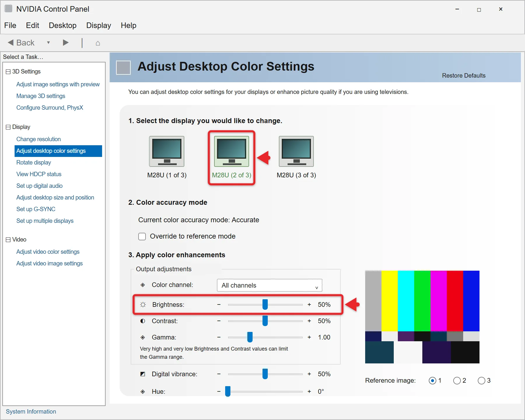Click the diamond icon beside Color channel
Image resolution: width=525 pixels, height=420 pixels.
tap(143, 285)
